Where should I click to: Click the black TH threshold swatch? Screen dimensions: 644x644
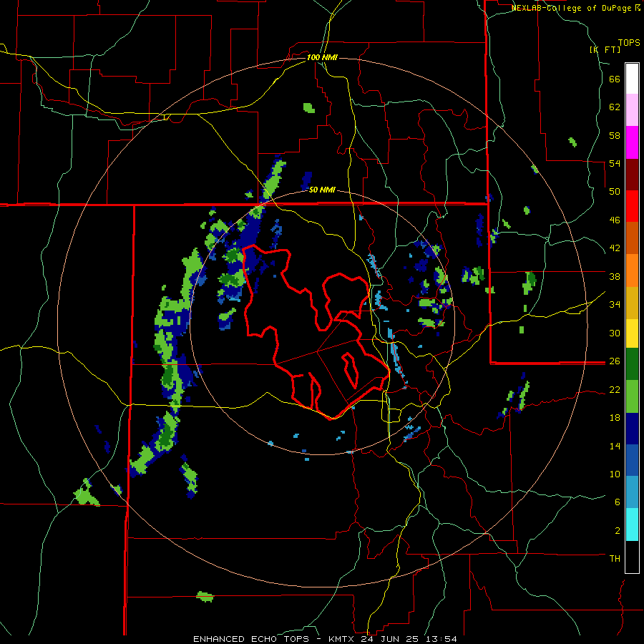[632, 557]
